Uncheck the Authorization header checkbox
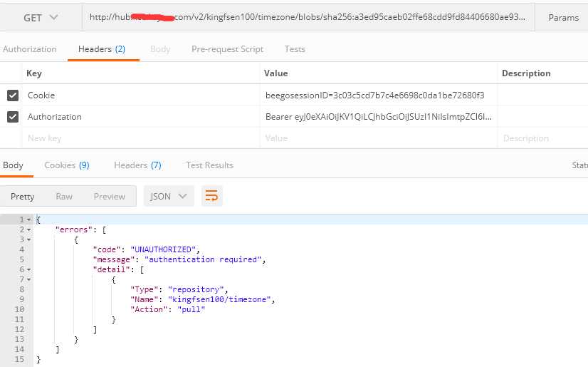 13,117
